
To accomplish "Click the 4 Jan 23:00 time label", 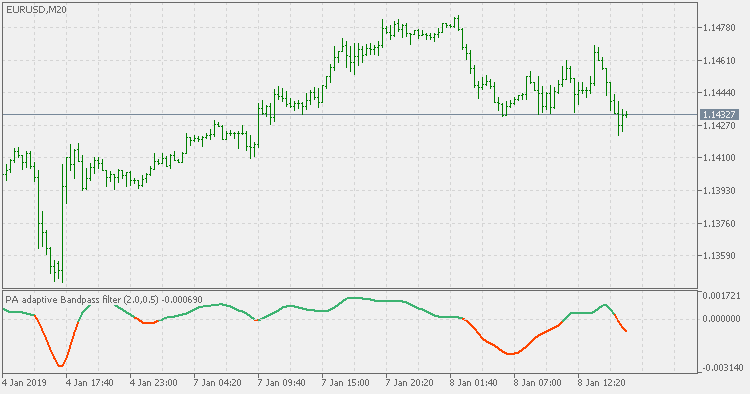I will coord(154,383).
